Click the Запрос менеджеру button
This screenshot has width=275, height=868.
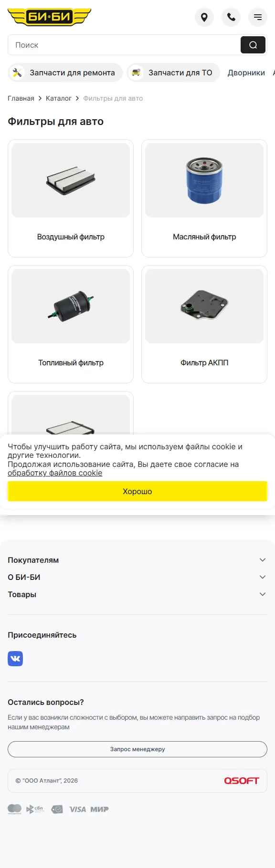tap(137, 749)
